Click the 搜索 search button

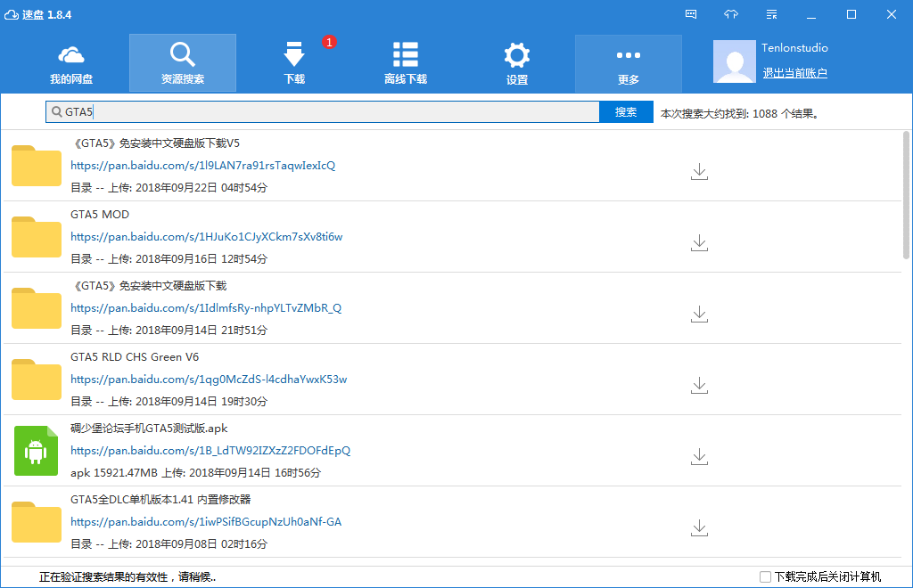click(626, 111)
